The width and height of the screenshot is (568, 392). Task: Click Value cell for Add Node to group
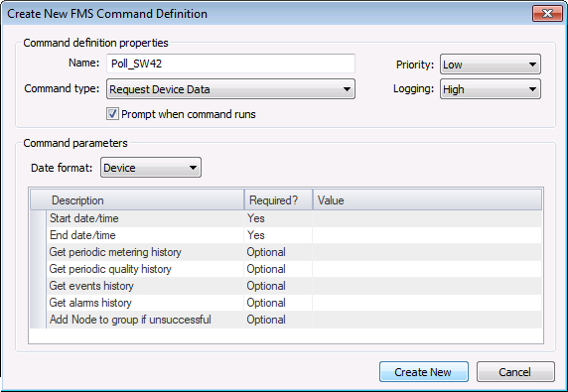(x=427, y=320)
